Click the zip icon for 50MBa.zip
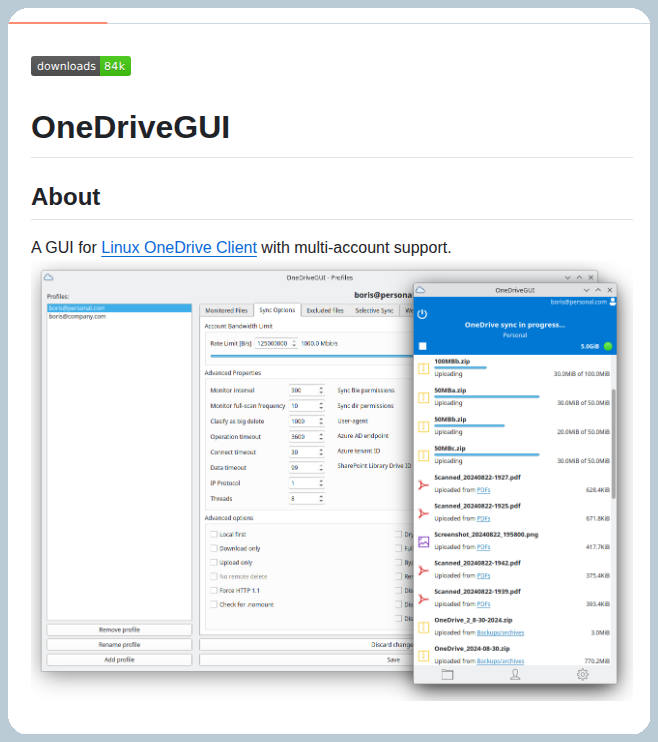The image size is (658, 742). [424, 398]
